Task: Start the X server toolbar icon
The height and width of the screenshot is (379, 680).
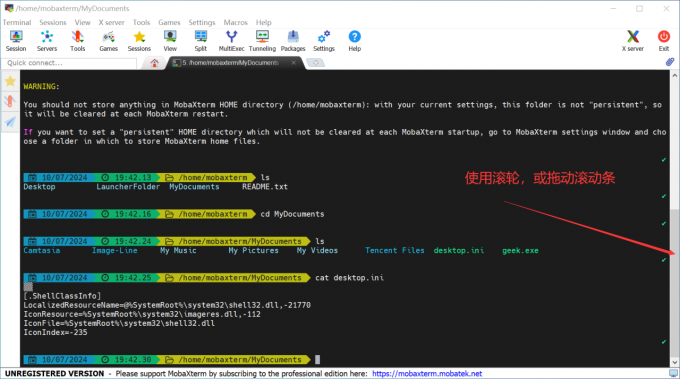Action: 633,41
